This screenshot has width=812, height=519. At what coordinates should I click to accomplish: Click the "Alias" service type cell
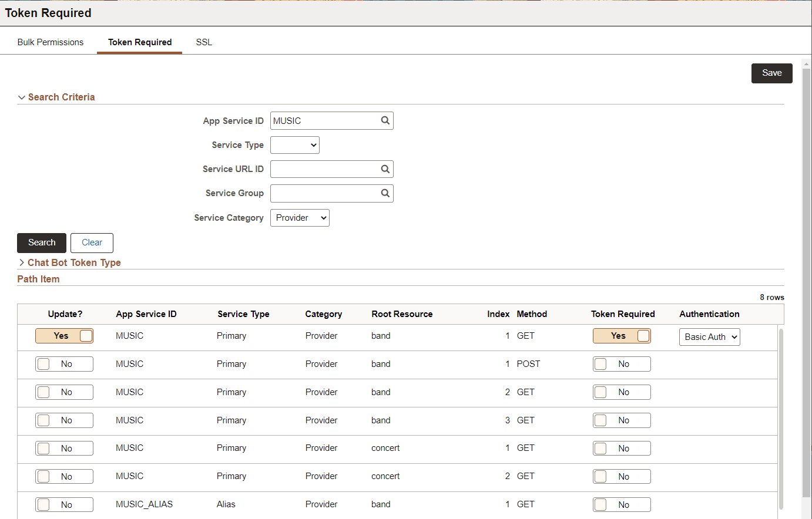point(226,504)
